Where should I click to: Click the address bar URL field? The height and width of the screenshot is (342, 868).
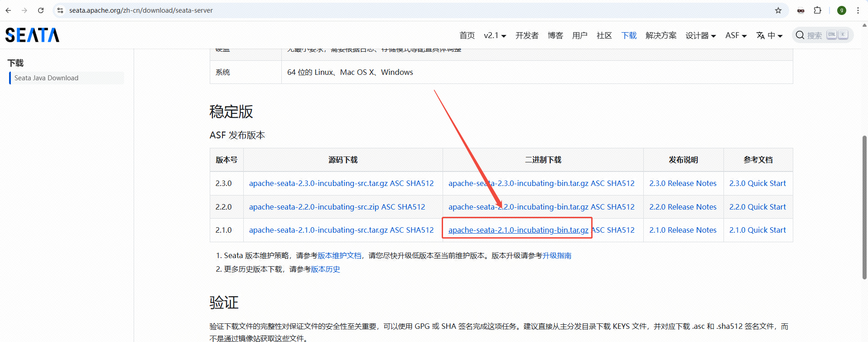[x=421, y=10]
